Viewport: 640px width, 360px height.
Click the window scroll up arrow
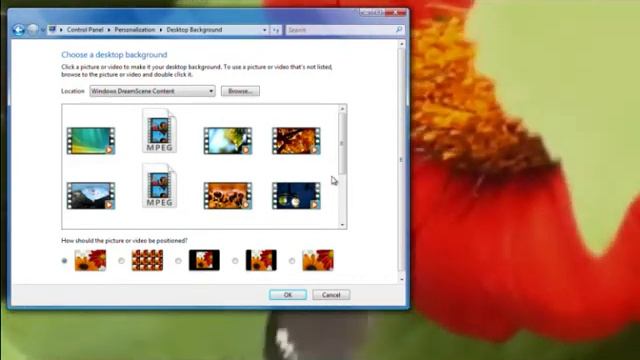(402, 44)
